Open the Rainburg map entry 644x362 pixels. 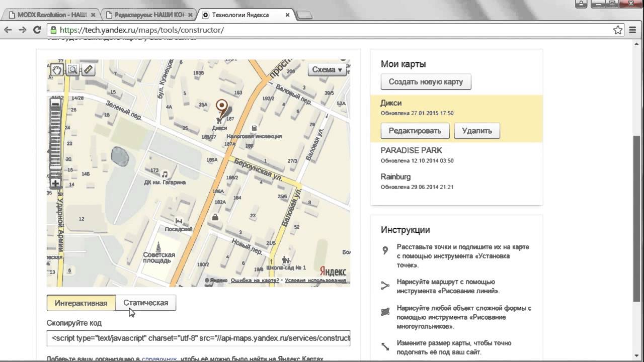pos(395,177)
